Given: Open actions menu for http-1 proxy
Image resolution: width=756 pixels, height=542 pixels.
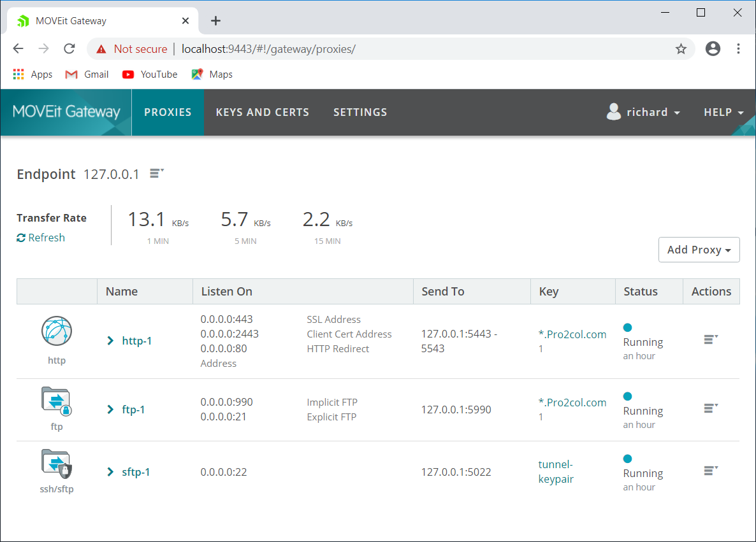Looking at the screenshot, I should pos(711,339).
